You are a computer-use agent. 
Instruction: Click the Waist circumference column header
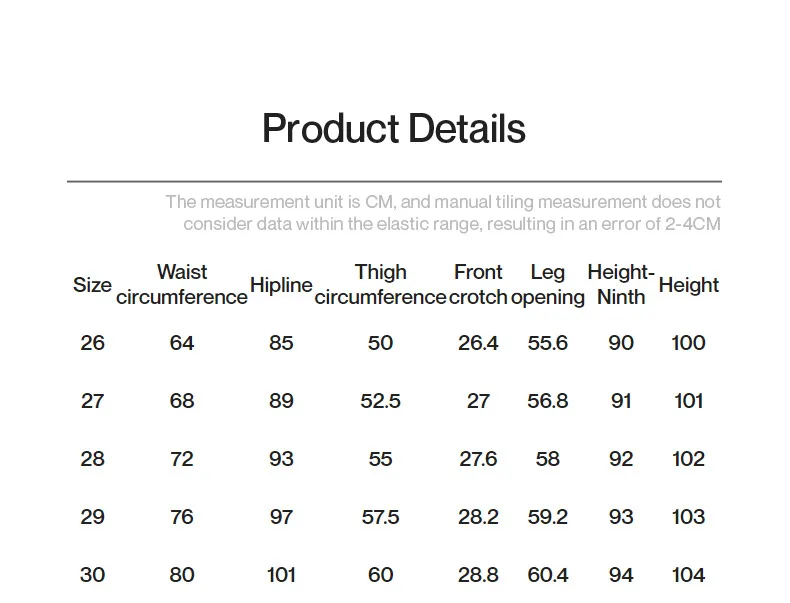(182, 285)
